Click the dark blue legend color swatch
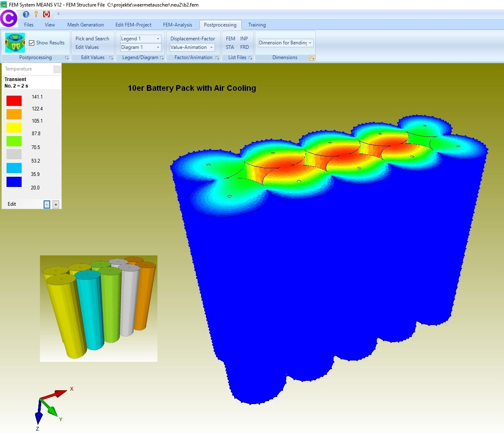504x433 pixels. (x=14, y=182)
